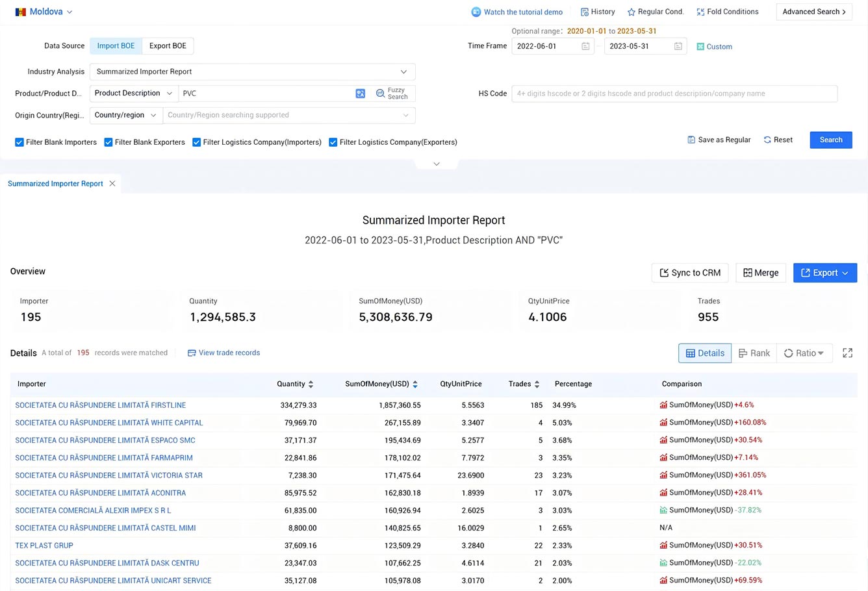868x591 pixels.
Task: Select the Import BOE data source
Action: click(x=116, y=45)
